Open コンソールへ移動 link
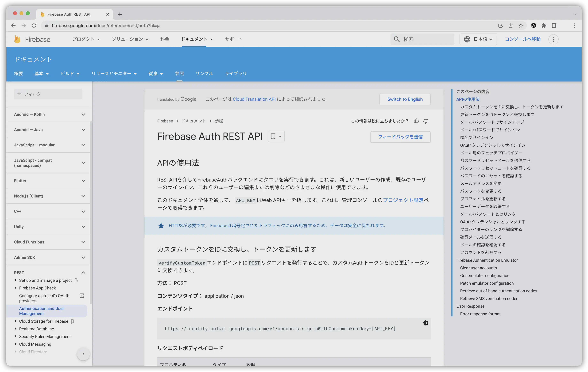Image resolution: width=588 pixels, height=372 pixels. [x=523, y=39]
